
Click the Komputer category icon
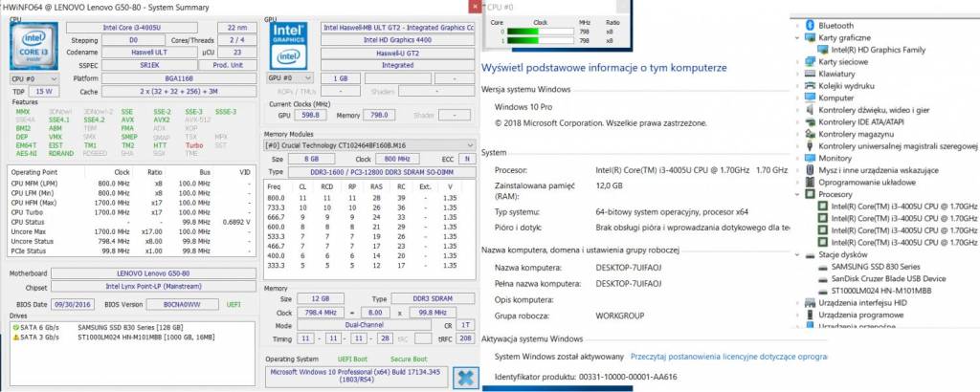[810, 98]
